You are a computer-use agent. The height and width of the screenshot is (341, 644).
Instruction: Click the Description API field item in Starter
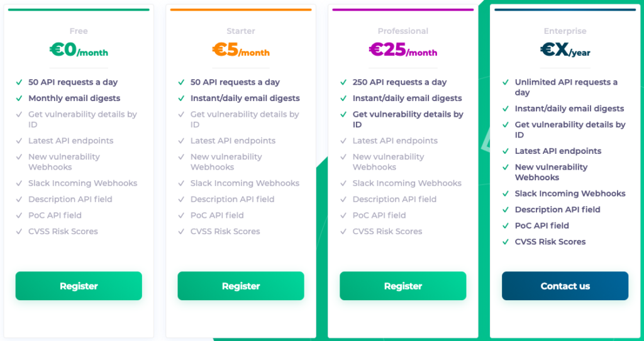(x=233, y=200)
